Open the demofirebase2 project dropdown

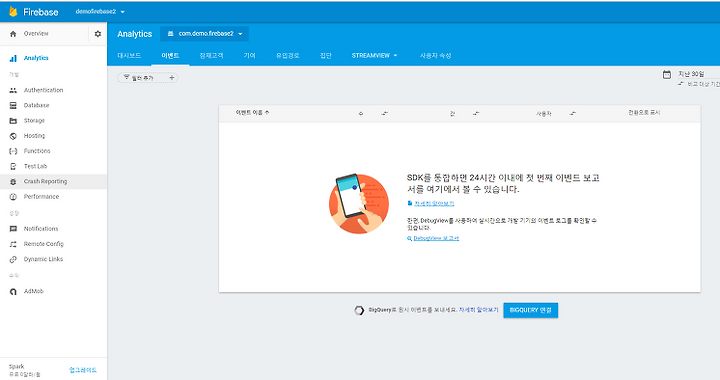[x=100, y=12]
